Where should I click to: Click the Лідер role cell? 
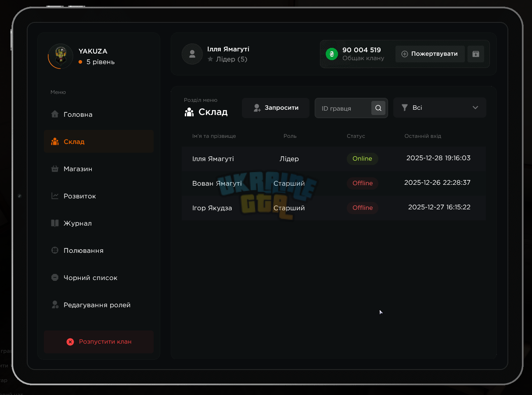pos(289,159)
